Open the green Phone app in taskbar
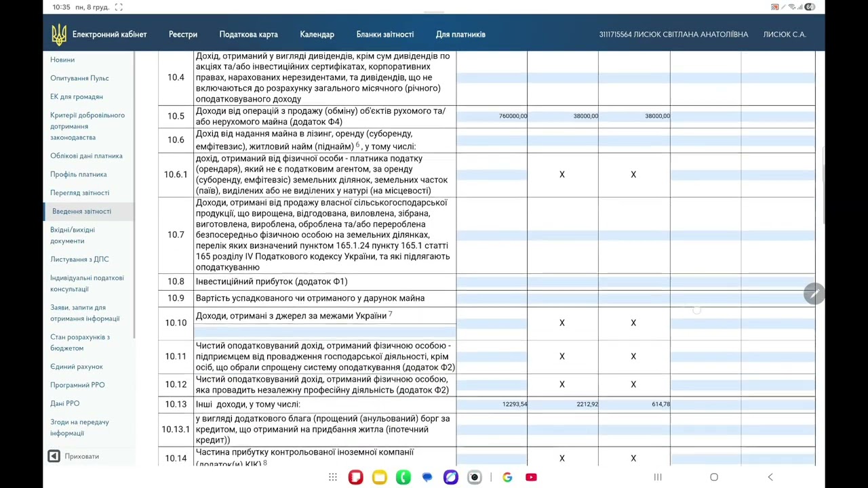 pyautogui.click(x=403, y=477)
